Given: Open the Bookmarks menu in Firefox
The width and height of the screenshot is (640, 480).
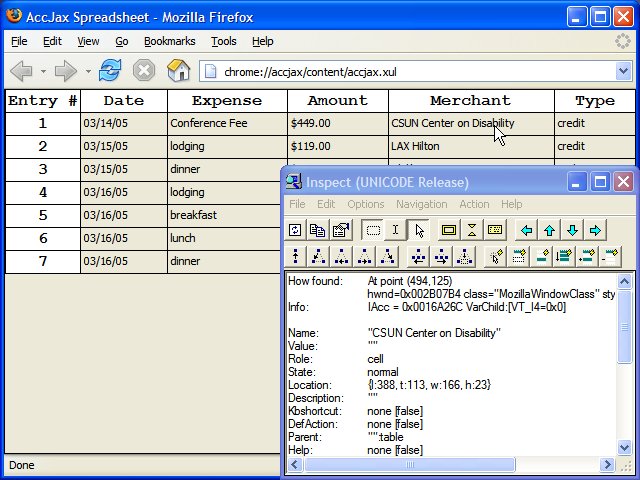Looking at the screenshot, I should (x=169, y=41).
